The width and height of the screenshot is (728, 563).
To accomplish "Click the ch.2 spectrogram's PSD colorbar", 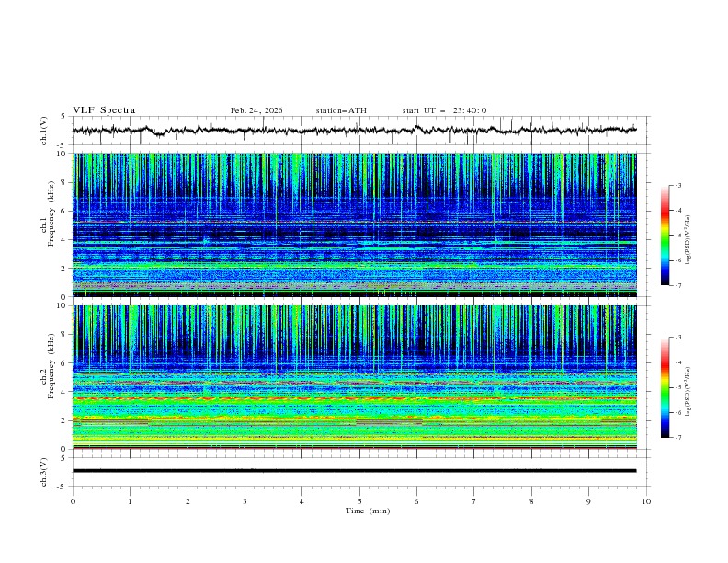I will [665, 387].
